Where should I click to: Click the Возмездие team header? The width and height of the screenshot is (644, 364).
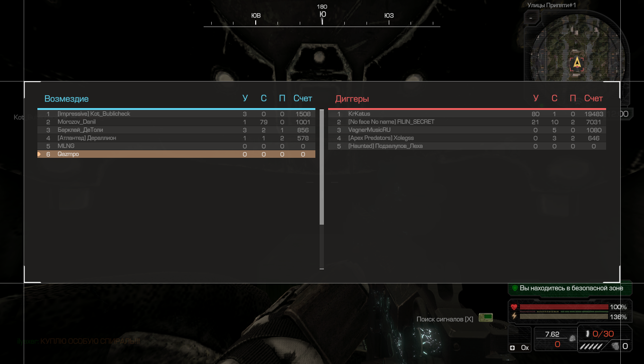pyautogui.click(x=66, y=99)
